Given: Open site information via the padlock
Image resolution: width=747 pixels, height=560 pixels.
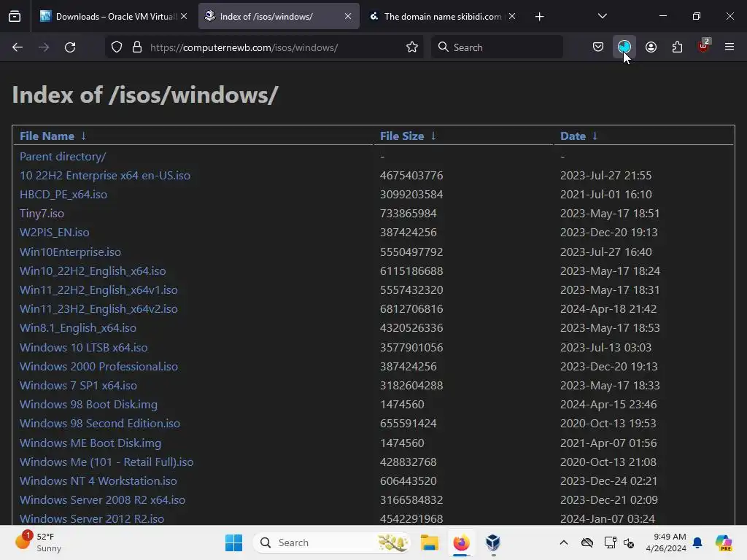Looking at the screenshot, I should click(137, 47).
